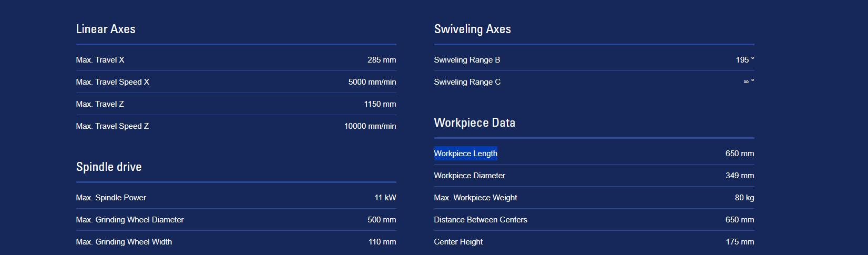This screenshot has height=255, width=868.
Task: Click the 349 mm diameter value
Action: coord(739,176)
